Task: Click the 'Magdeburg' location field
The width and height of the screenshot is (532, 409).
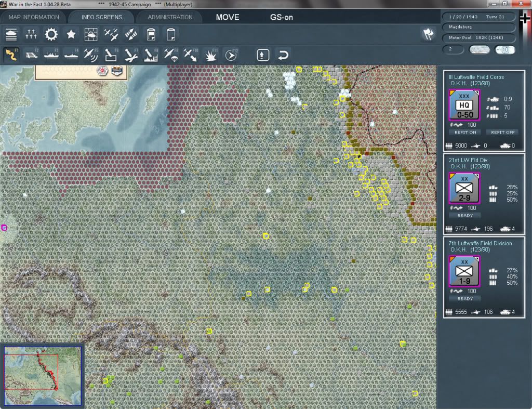Action: pos(478,27)
